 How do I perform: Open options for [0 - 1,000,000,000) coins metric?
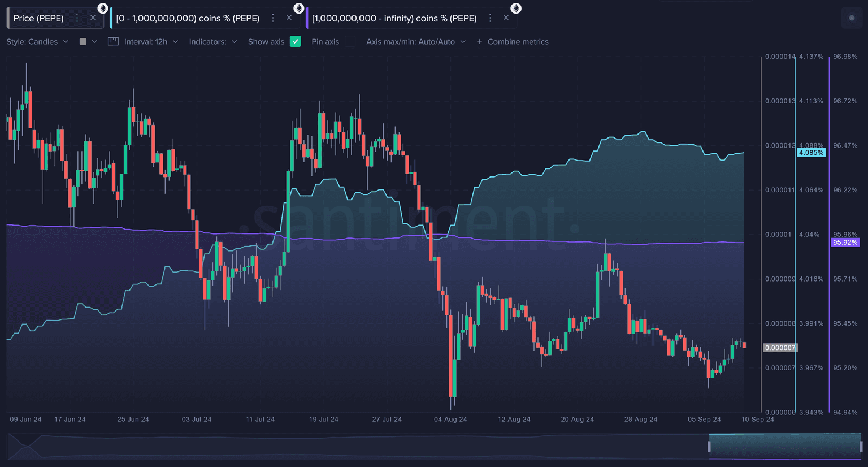click(x=273, y=18)
